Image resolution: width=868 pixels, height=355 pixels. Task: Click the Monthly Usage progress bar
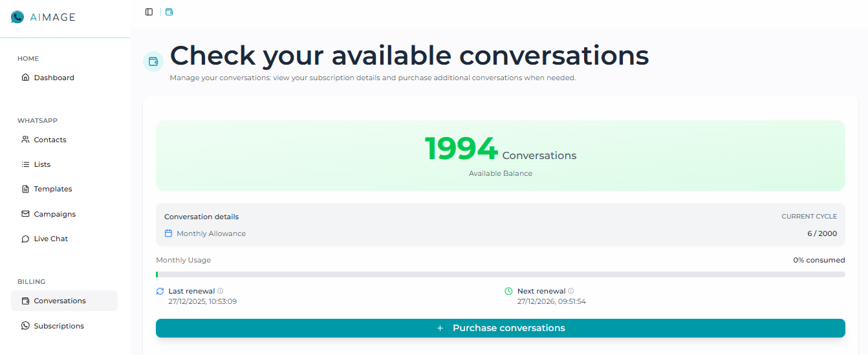point(500,274)
